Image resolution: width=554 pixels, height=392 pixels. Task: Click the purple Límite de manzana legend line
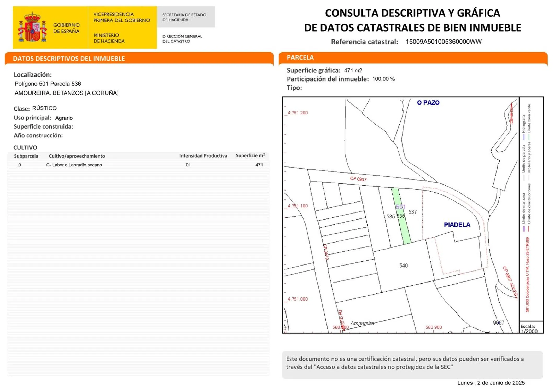click(524, 229)
